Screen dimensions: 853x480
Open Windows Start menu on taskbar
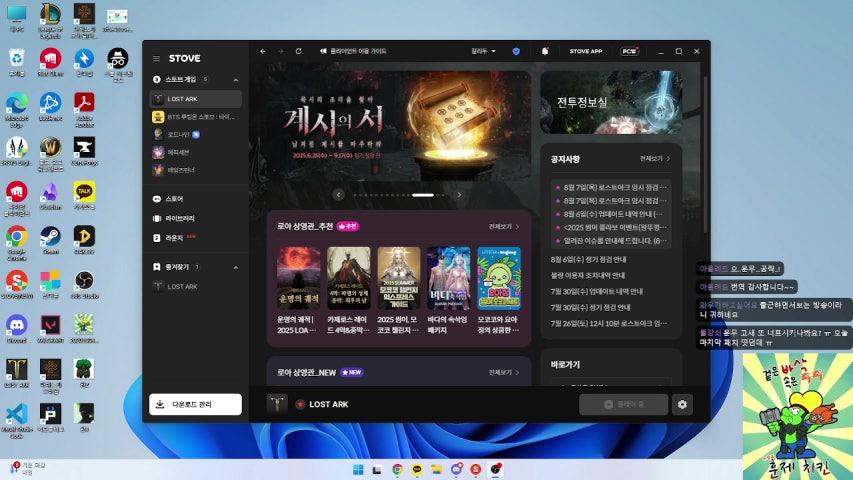point(358,470)
